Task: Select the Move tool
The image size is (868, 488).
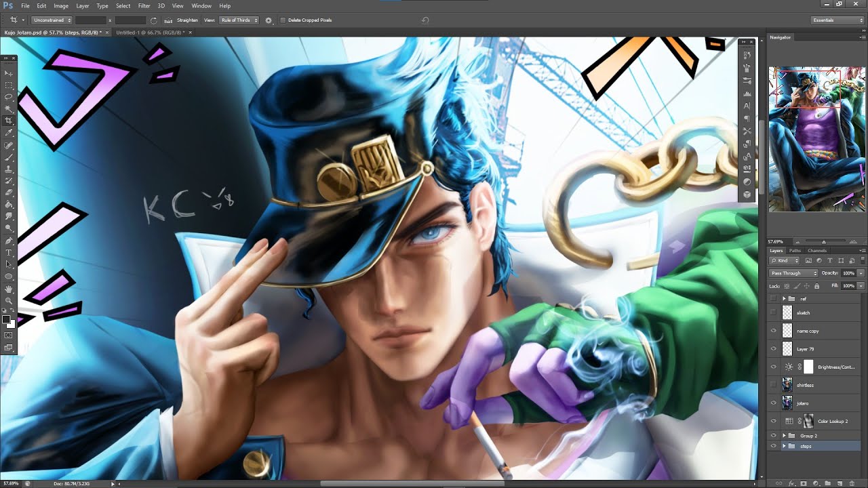Action: coord(9,73)
